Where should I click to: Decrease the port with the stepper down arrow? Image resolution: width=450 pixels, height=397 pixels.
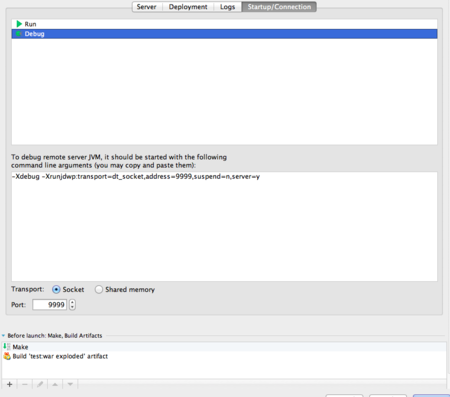[72, 307]
